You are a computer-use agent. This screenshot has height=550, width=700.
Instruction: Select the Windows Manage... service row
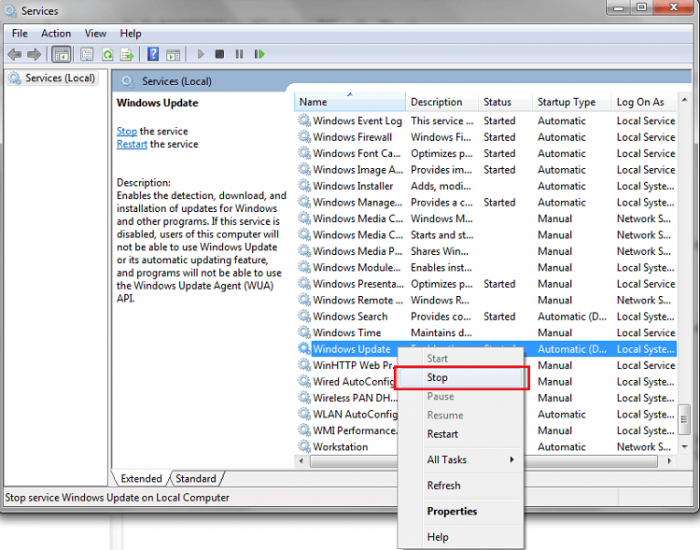coord(486,202)
